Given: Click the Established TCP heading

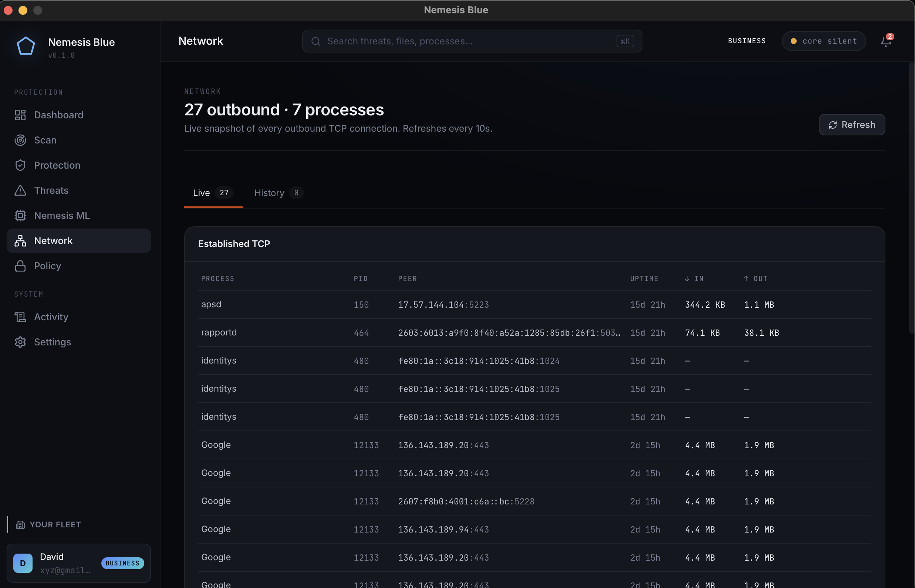Looking at the screenshot, I should pyautogui.click(x=234, y=244).
